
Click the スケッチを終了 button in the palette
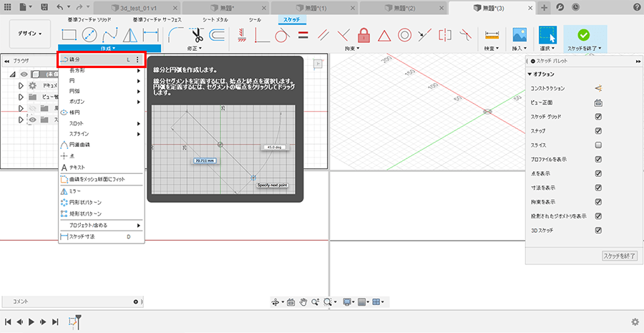click(619, 256)
